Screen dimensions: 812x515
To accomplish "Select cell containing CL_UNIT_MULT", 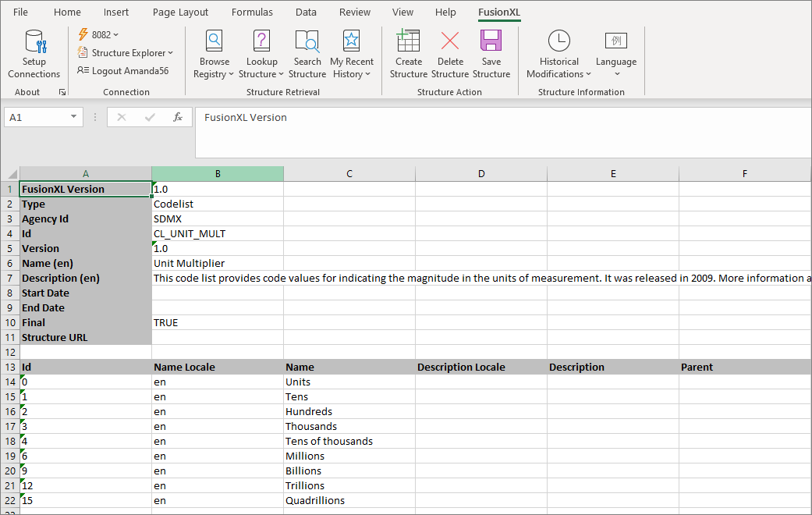I will pos(217,233).
